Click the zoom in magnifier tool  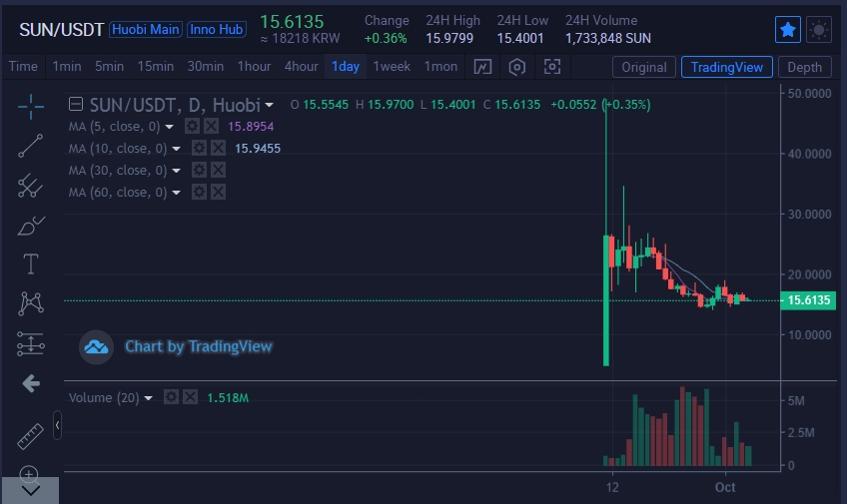click(29, 474)
